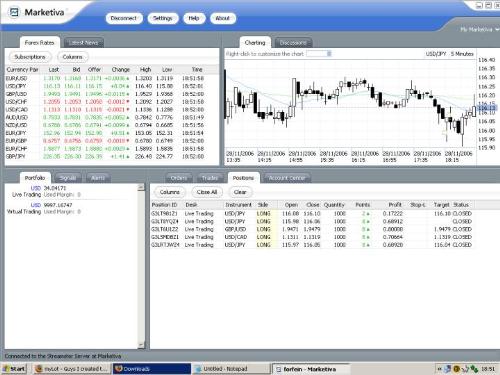This screenshot has height=375, width=500.
Task: Expand hidden tray icons chevron
Action: point(439,369)
